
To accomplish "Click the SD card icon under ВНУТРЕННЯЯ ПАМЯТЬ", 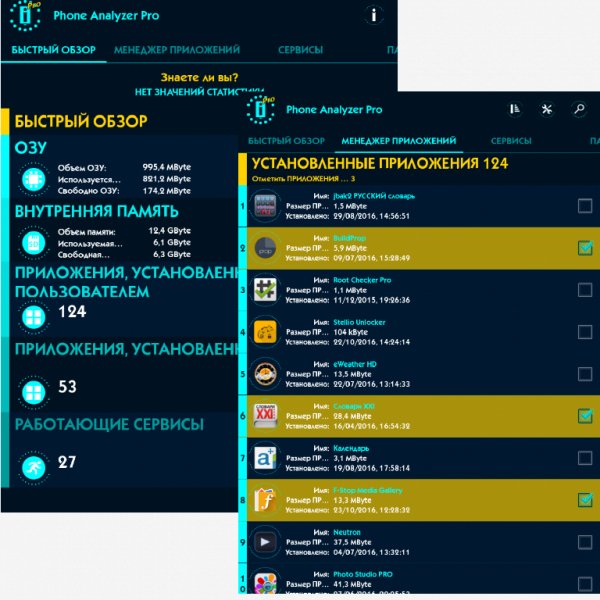I will click(34, 243).
